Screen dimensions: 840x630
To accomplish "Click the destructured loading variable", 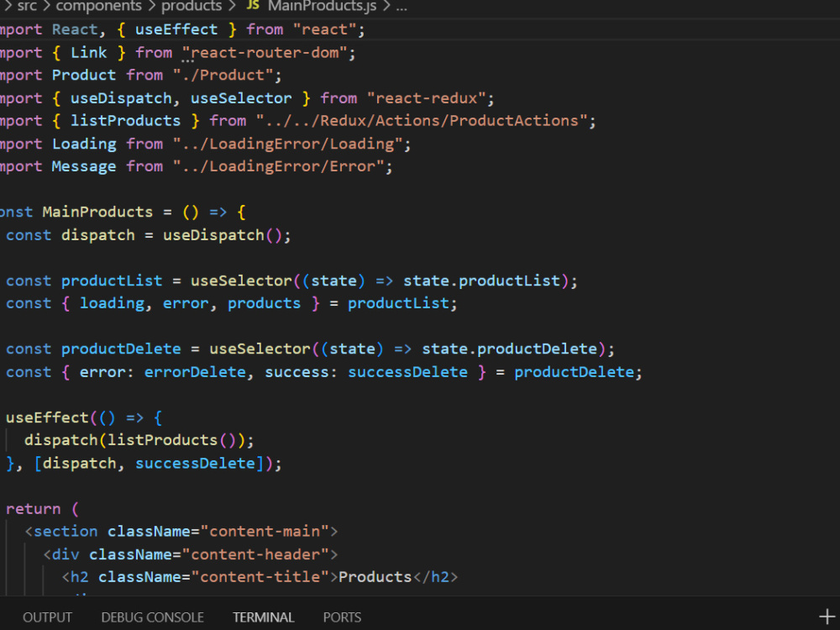I will [112, 303].
